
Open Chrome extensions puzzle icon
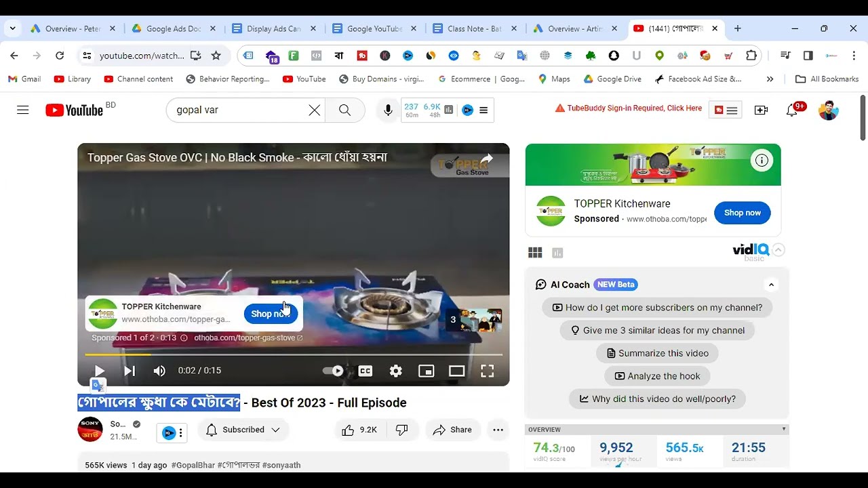[x=751, y=56]
